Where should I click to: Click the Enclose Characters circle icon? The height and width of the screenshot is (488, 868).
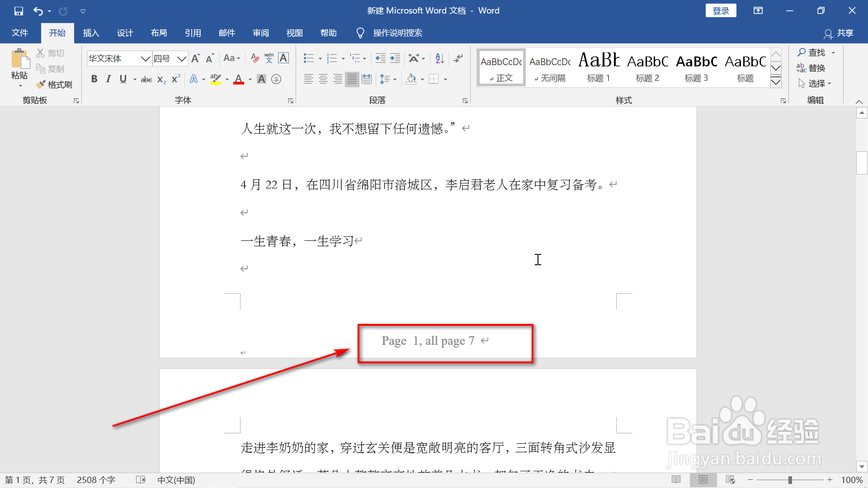[x=276, y=79]
